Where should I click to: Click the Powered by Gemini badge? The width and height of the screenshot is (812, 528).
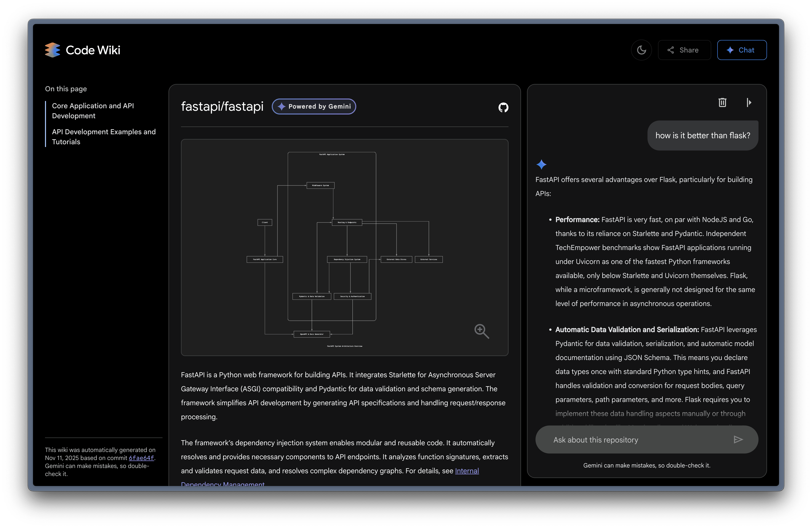[x=314, y=106]
